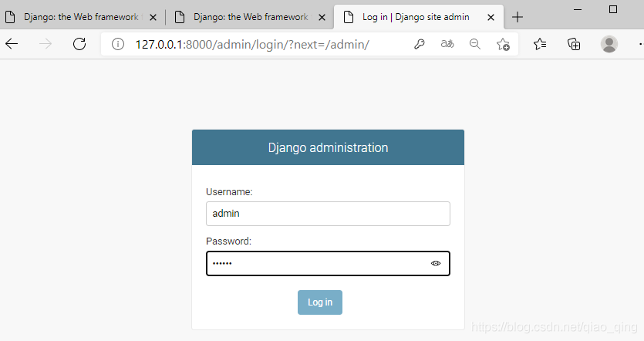Open the Collections panel
Viewport: 644px width, 341px height.
coord(574,44)
